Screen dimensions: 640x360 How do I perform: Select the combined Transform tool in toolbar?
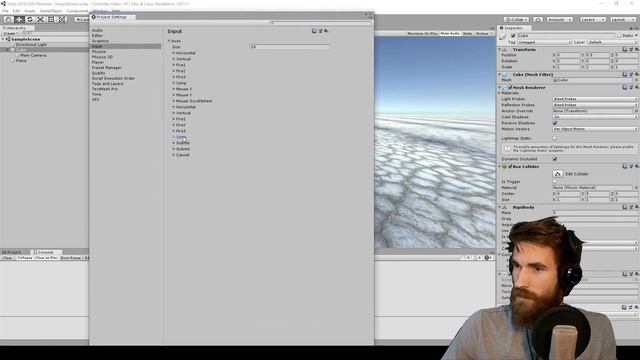[x=61, y=19]
